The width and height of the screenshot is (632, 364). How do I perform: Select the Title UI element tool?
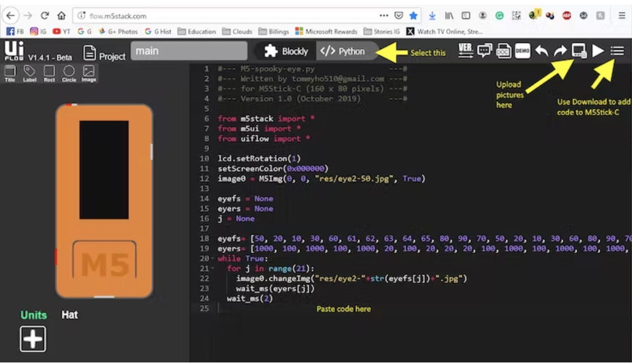(x=10, y=73)
